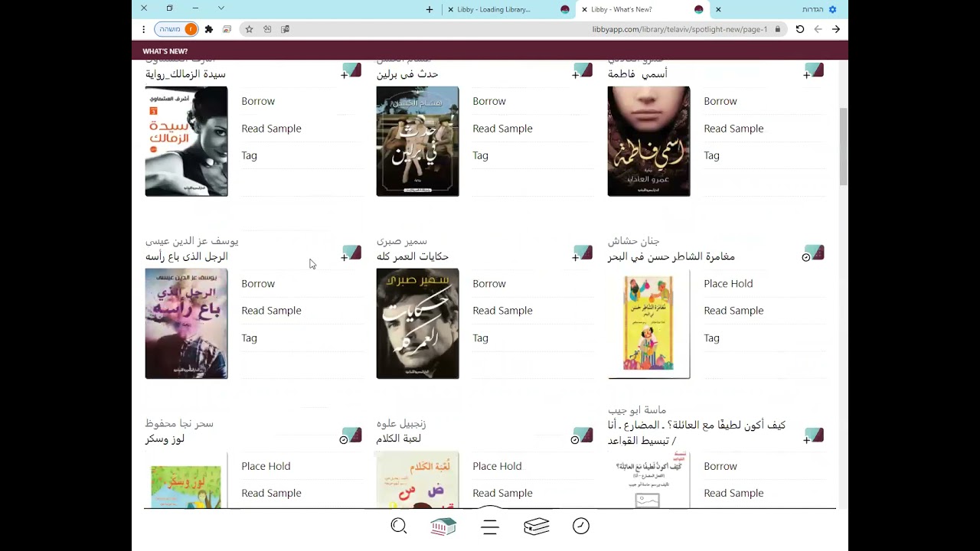Open cover of الرجل الذي باع رأسه
Viewport: 980px width, 551px height.
point(186,323)
